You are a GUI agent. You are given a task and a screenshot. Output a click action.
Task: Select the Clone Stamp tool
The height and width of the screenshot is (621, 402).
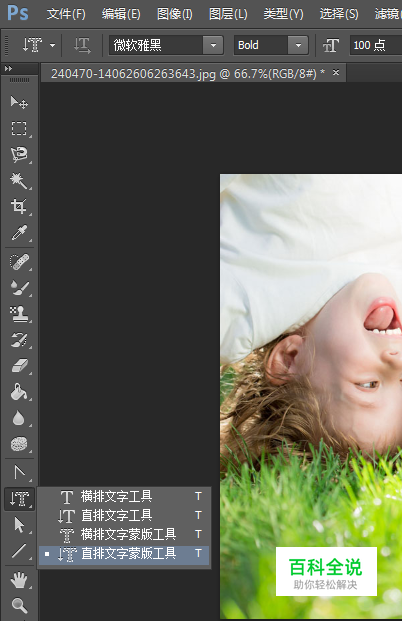(19, 314)
